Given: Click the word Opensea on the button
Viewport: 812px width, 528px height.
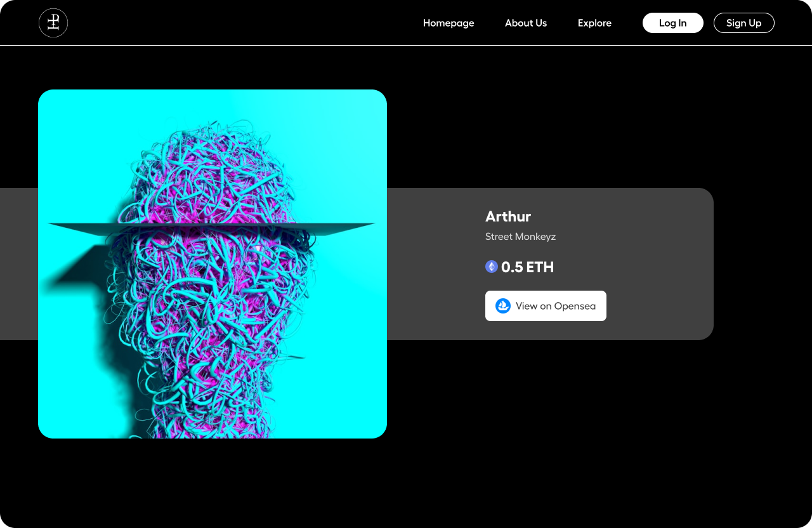Looking at the screenshot, I should click(575, 306).
